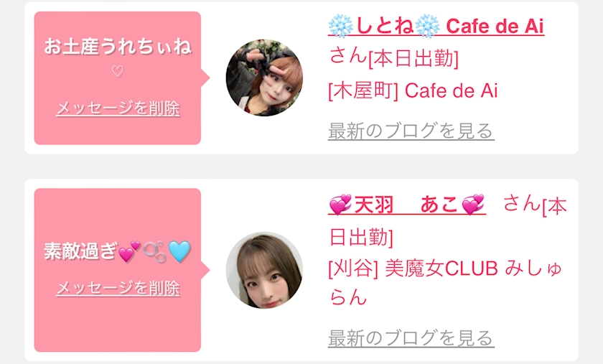The height and width of the screenshot is (364, 603).
Task: Click the pink hearts emoji before 天羽
Action: (341, 205)
